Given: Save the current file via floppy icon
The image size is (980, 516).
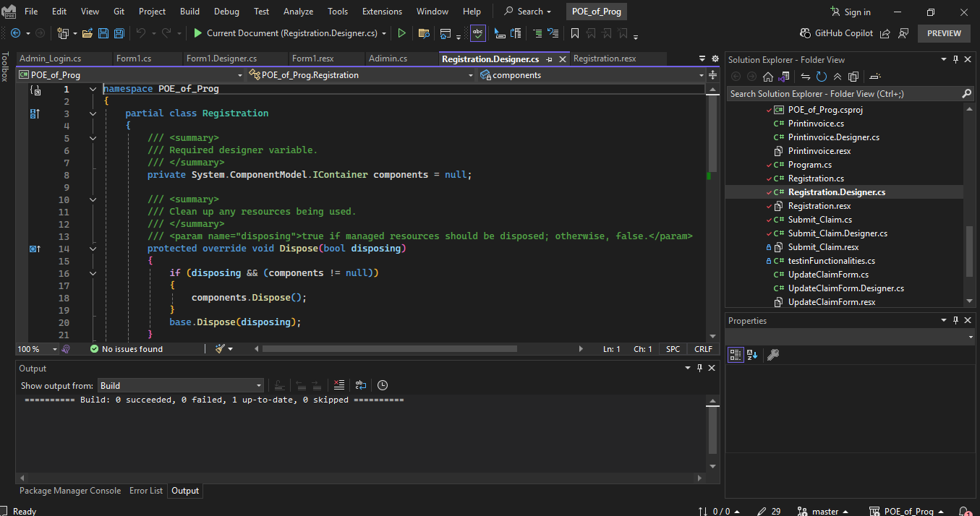Looking at the screenshot, I should pyautogui.click(x=103, y=33).
